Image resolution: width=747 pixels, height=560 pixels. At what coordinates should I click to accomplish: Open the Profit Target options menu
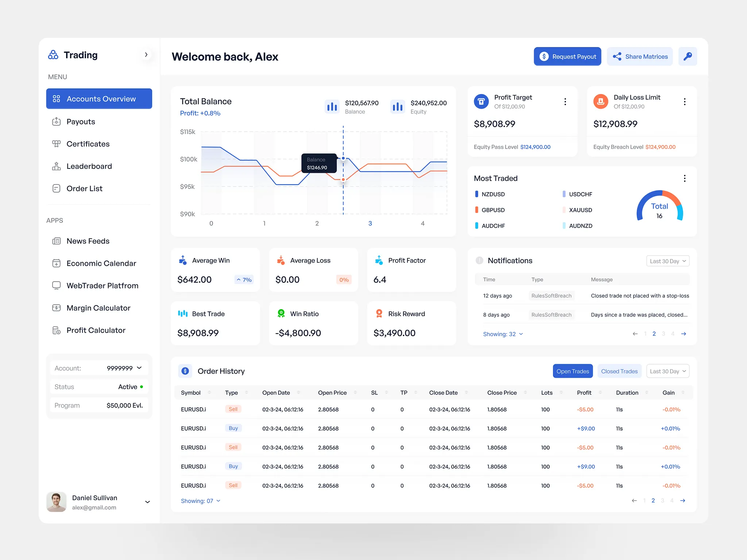(565, 102)
